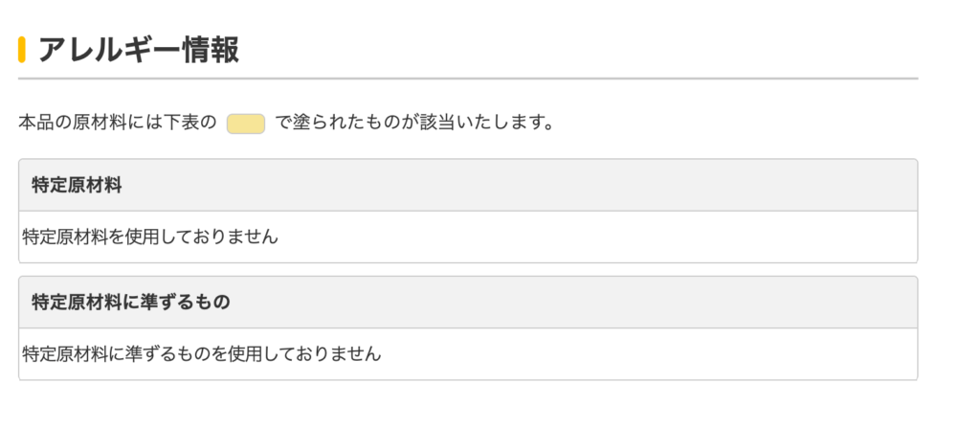Click the text で塗られたものが該当いたします。
Viewport: 980px width, 429px height.
[x=414, y=124]
